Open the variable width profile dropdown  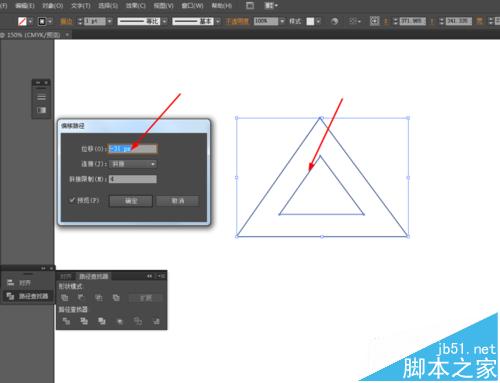[x=164, y=21]
